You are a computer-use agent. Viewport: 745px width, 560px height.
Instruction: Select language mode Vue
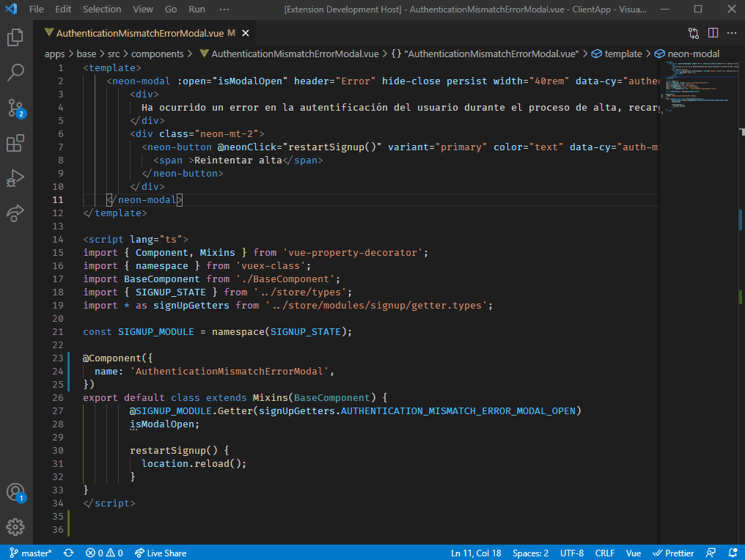pyautogui.click(x=634, y=553)
